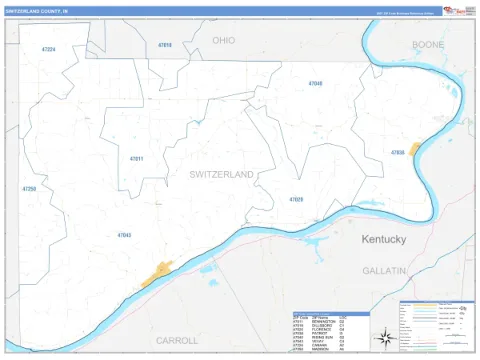Select the 47224 ZIP code label
Image resolution: width=480 pixels, height=360 pixels.
(x=48, y=49)
